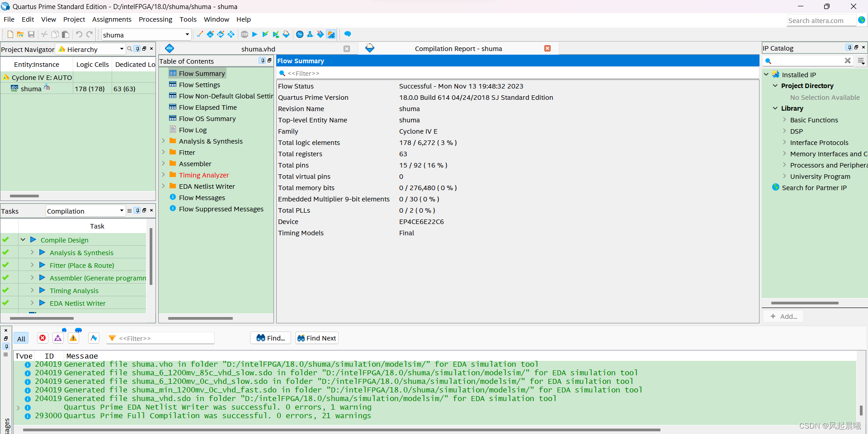
Task: Toggle the pin on IP Catalog panel
Action: [849, 47]
